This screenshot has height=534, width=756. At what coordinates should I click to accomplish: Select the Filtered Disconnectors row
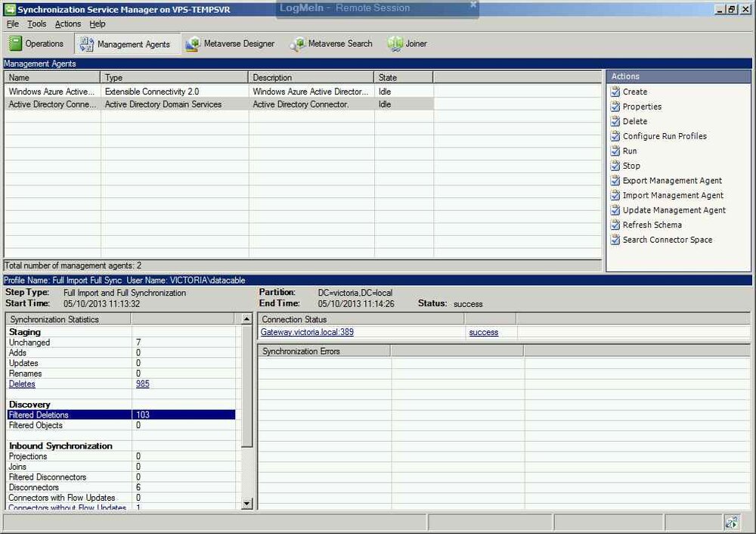coord(122,477)
